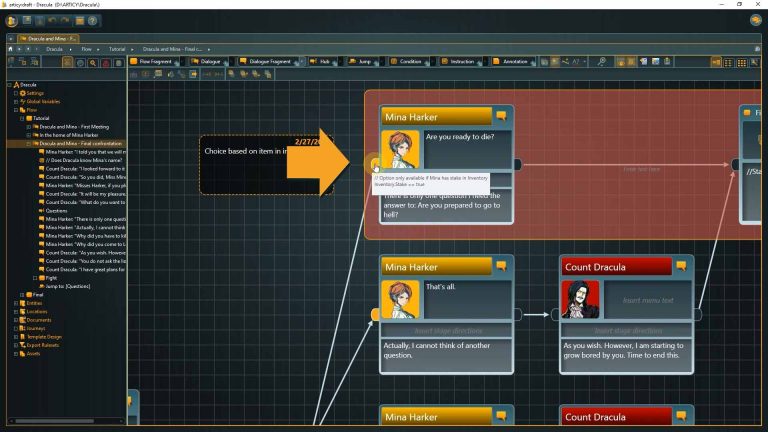Click Count Dracula portrait thumbnail in middle node
This screenshot has height=432, width=768.
coord(580,300)
